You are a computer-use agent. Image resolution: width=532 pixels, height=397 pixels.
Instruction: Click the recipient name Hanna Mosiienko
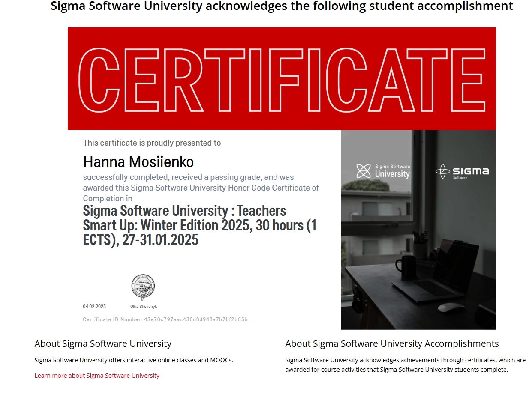138,162
